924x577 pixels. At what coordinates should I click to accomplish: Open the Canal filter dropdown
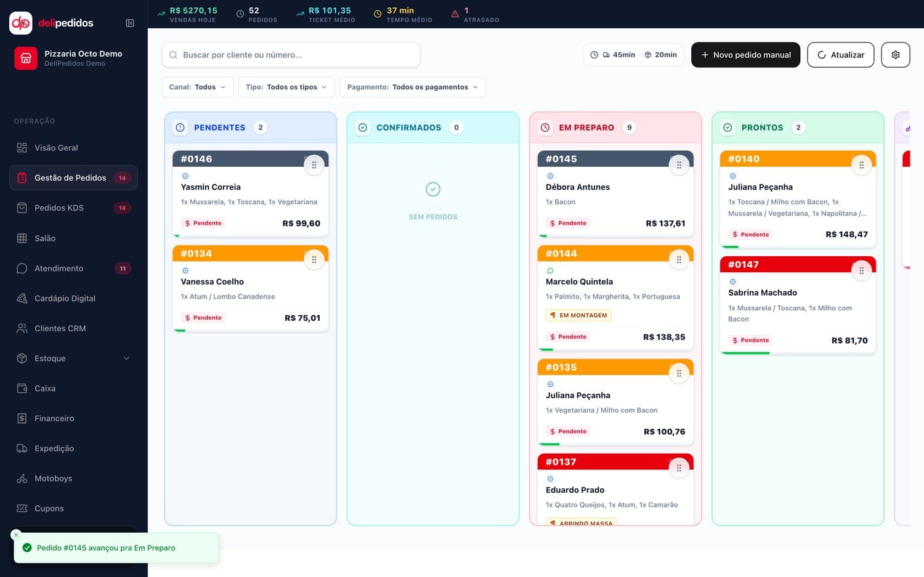click(198, 87)
